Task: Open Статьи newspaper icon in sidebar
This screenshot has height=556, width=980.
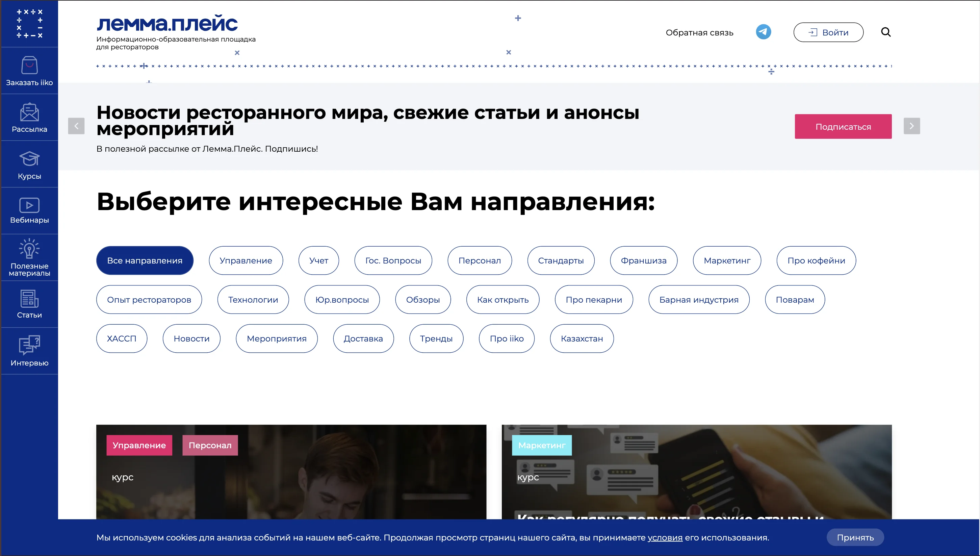Action: (x=29, y=299)
